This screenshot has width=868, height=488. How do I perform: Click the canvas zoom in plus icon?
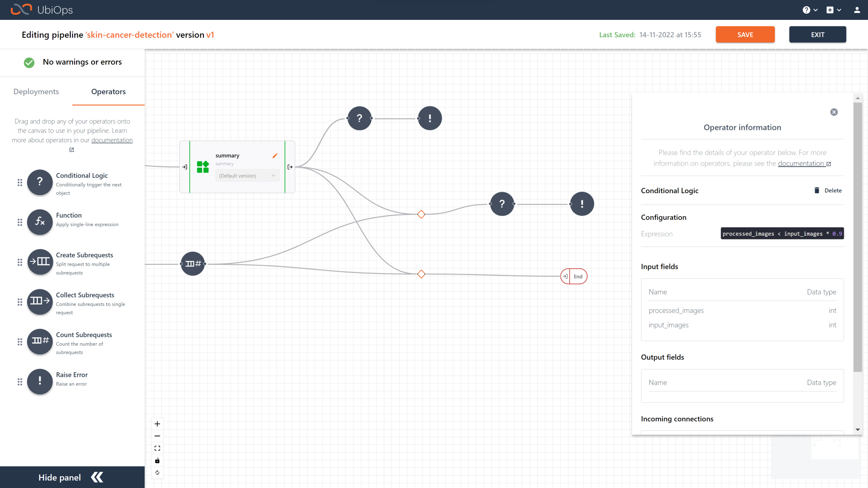(157, 424)
